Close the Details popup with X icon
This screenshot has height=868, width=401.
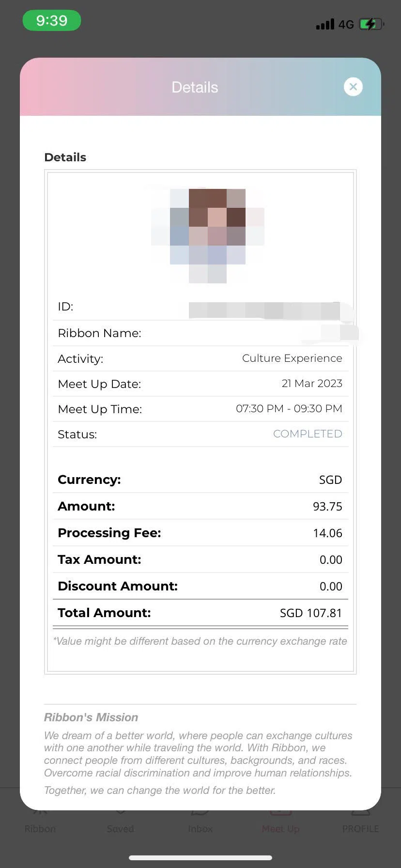[353, 87]
